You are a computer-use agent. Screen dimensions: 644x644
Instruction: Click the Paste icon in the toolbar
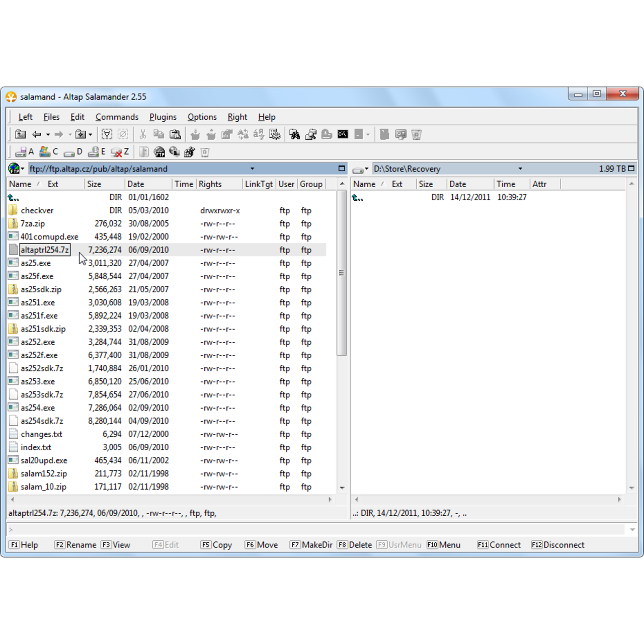coord(175,134)
